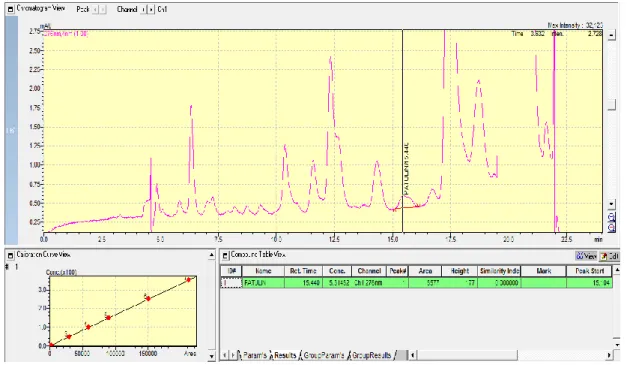Viewport: 627px width, 365px height.
Task: Click the Ret. Time column header
Action: [304, 271]
